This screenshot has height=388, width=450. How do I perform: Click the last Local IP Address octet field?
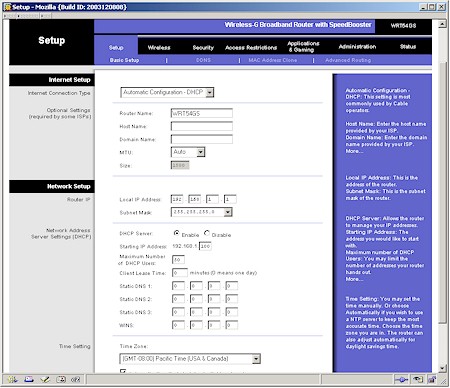click(x=230, y=199)
